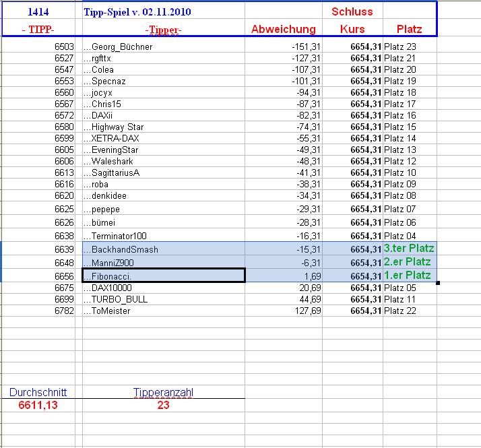Screen dimensions: 481x448
Task: Click the bümei cell
Action: pyautogui.click(x=164, y=222)
